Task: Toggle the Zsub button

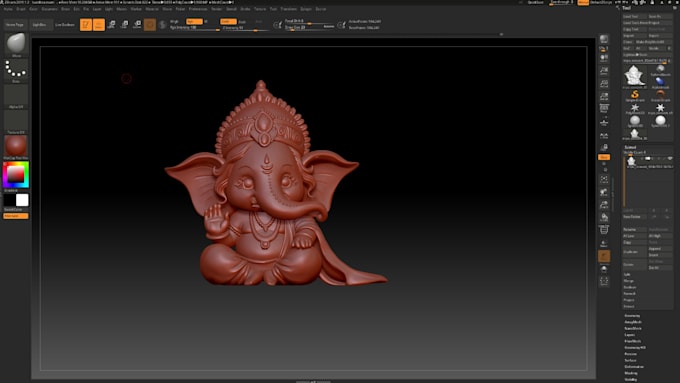Action: pyautogui.click(x=242, y=21)
